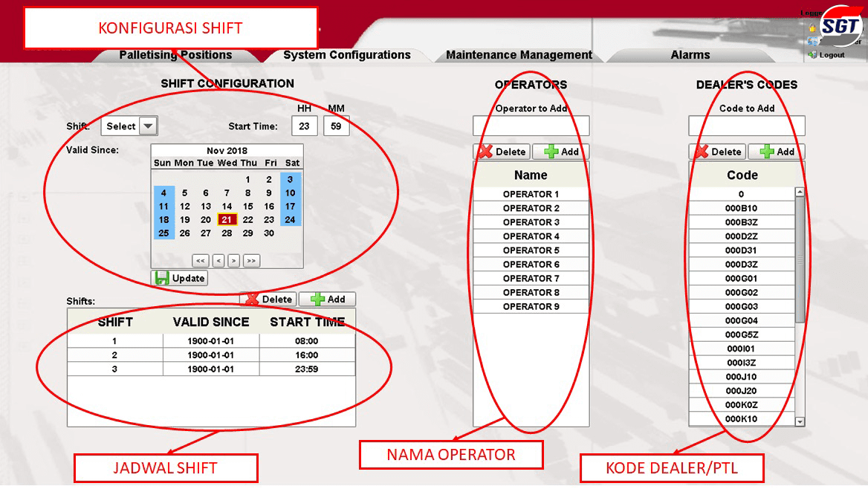Select OPERATOR 2 in list
The height and width of the screenshot is (489, 868).
tap(531, 208)
